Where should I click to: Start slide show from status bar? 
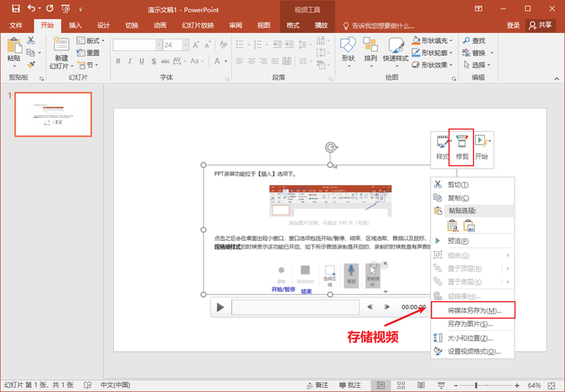point(441,385)
